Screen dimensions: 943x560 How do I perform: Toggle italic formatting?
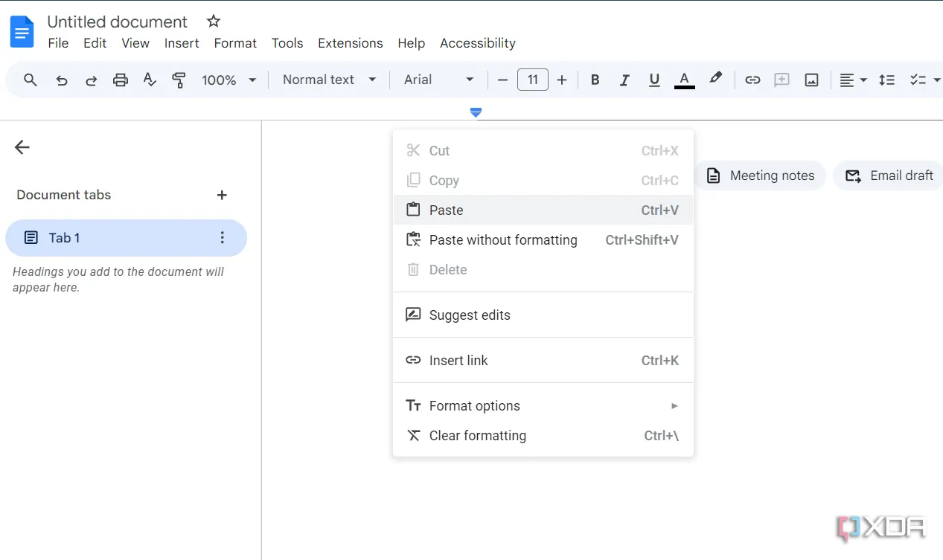[x=624, y=80]
